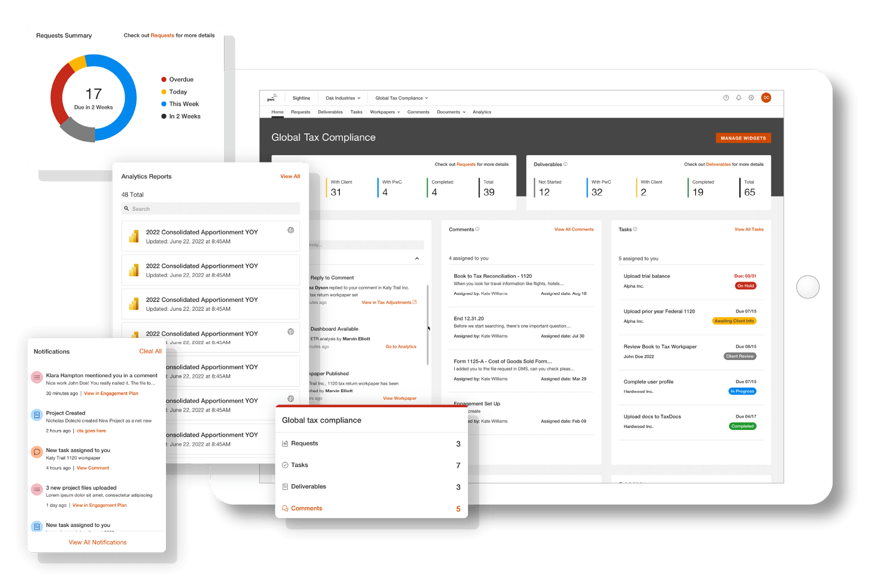Expand the Workpapers menu
The height and width of the screenshot is (588, 870).
point(385,112)
